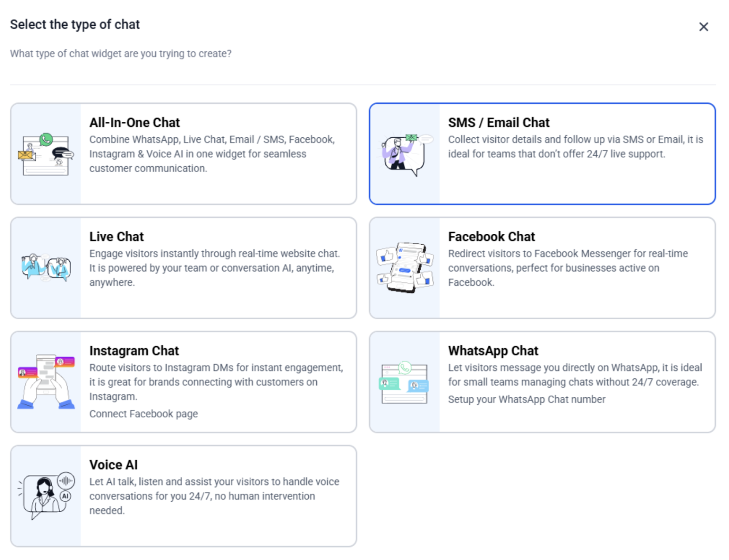Click the All-In-One Chat illustration icon
This screenshot has width=729, height=560.
point(46,154)
